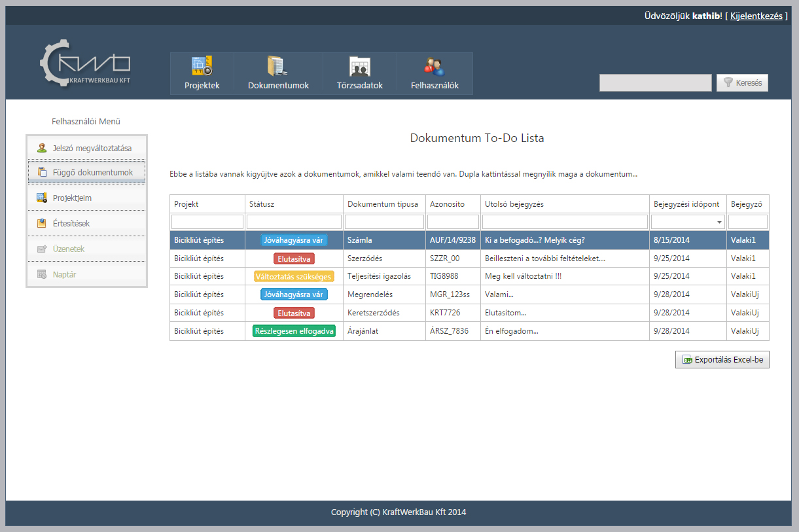Click the icon beside Értesítések
The width and height of the screenshot is (799, 532).
(x=42, y=223)
